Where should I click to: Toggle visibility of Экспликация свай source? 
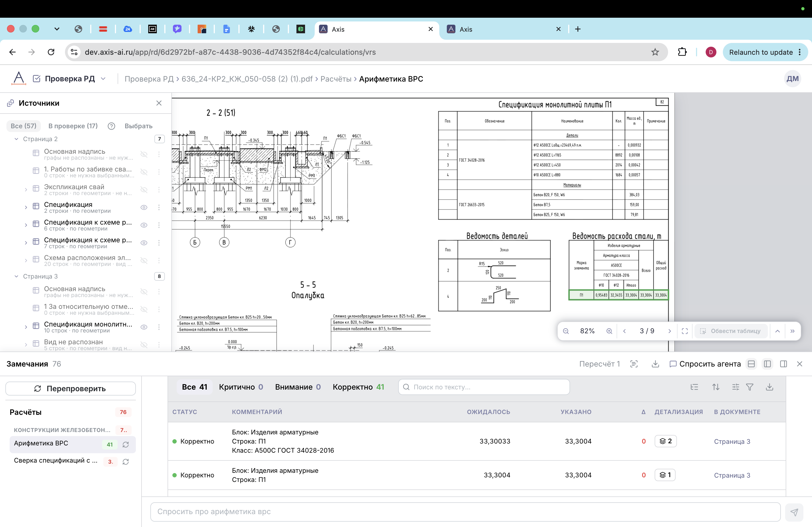click(x=144, y=189)
